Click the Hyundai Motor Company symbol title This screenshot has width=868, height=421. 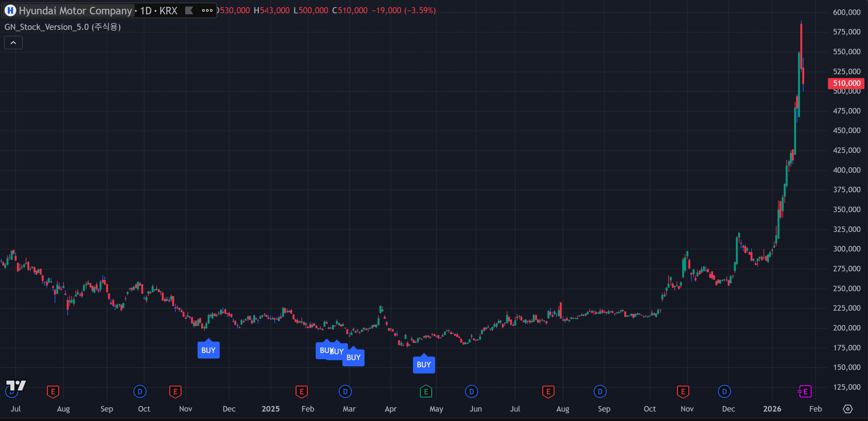point(75,11)
